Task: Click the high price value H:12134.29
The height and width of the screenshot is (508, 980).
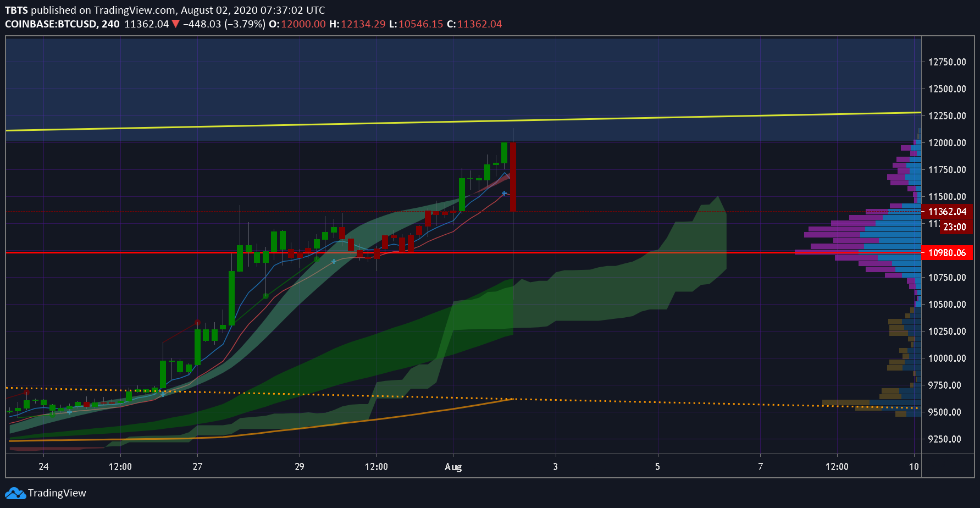Action: [x=357, y=24]
